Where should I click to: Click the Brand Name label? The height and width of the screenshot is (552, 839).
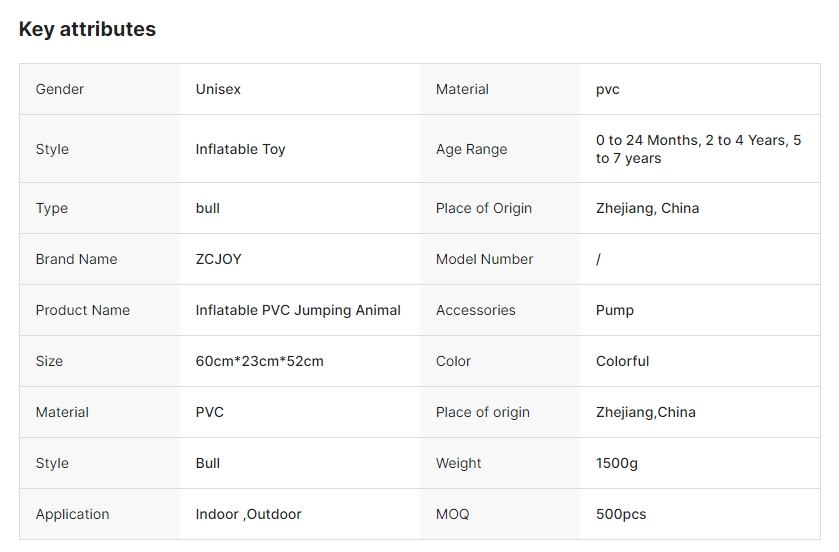pyautogui.click(x=76, y=259)
